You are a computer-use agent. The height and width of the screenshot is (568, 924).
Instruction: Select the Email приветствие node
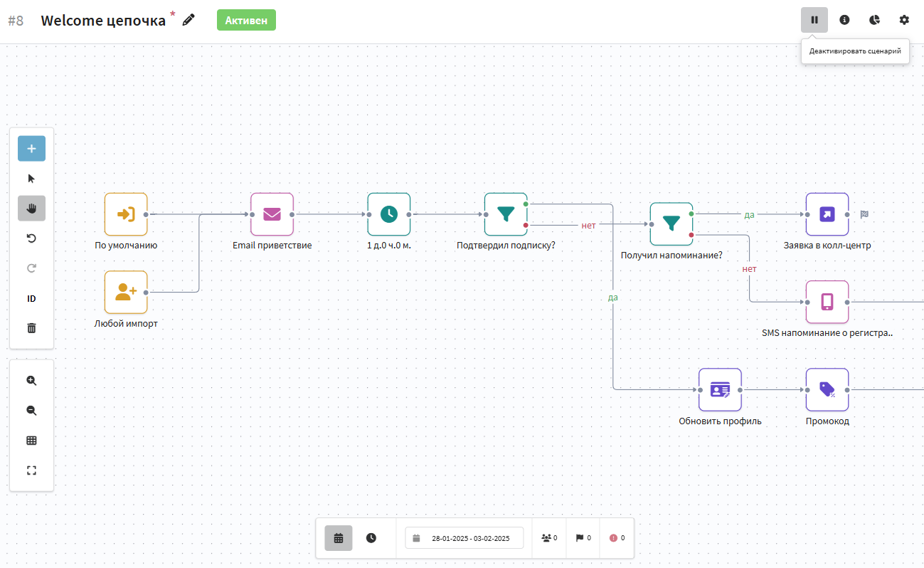point(272,214)
